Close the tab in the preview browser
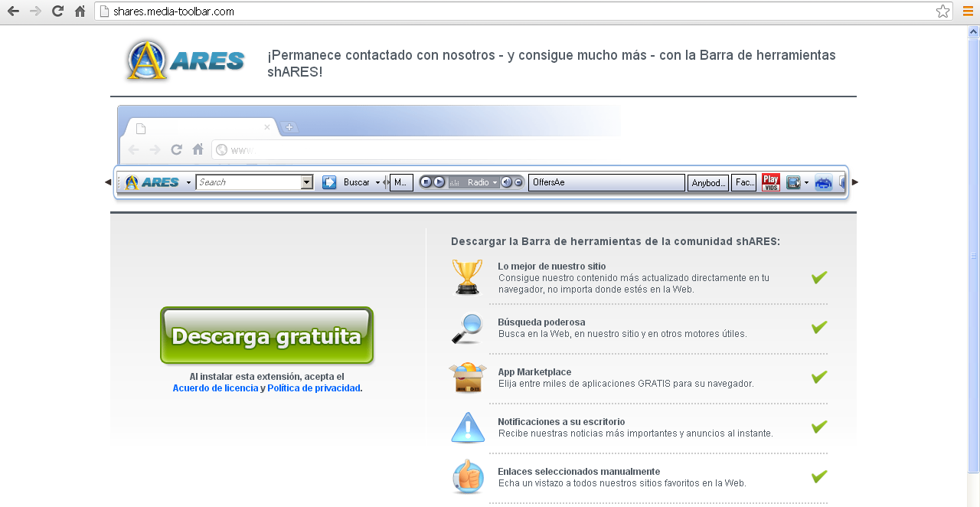 coord(267,127)
